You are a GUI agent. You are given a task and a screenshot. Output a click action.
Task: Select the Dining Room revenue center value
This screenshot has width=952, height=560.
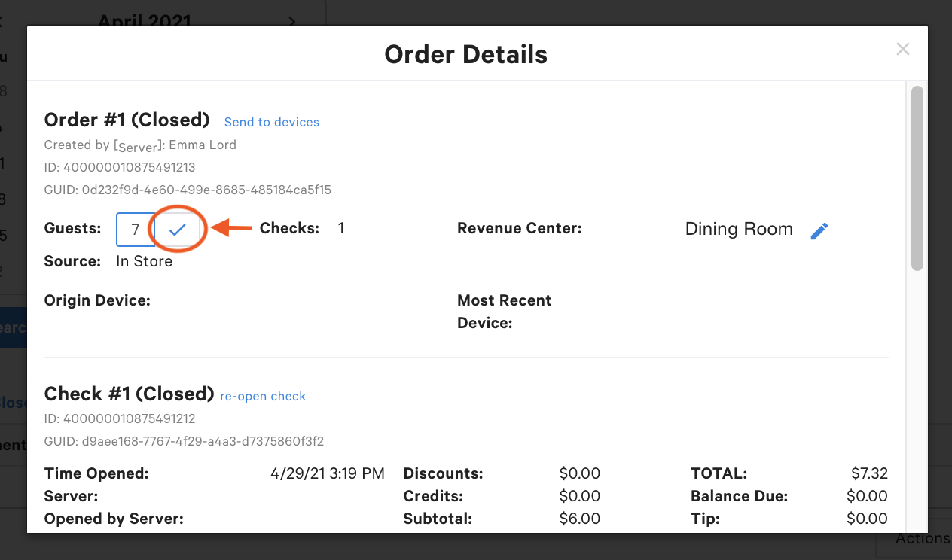[x=739, y=230]
